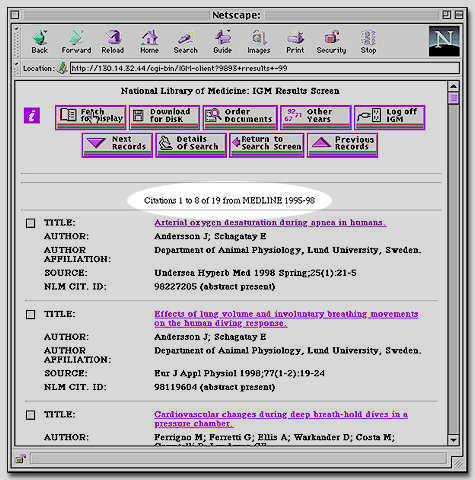
Task: Click NLM citation ID 98227205
Action: tap(214, 287)
